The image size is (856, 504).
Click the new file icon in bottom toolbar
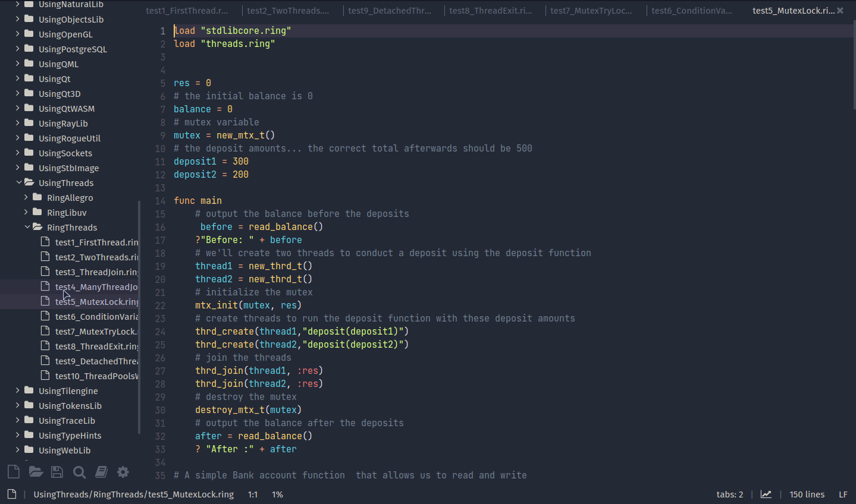(x=13, y=472)
